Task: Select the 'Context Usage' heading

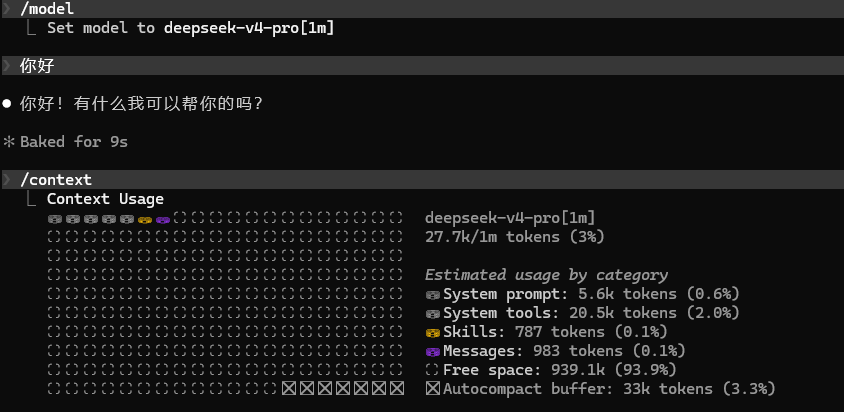Action: tap(105, 199)
